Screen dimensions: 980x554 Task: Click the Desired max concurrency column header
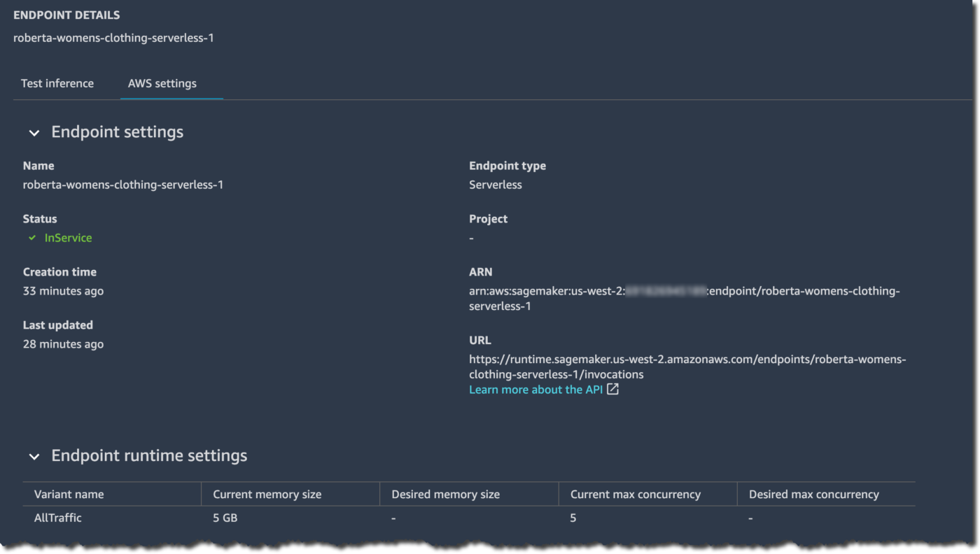point(813,494)
